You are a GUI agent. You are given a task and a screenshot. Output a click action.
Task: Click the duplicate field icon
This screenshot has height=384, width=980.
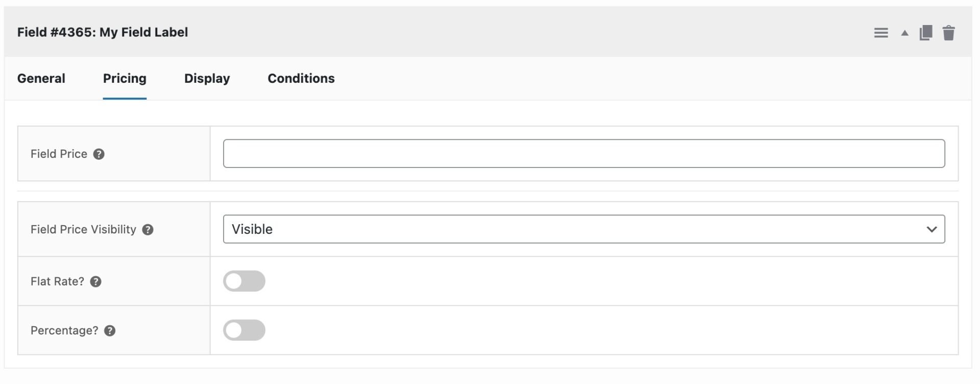point(925,32)
